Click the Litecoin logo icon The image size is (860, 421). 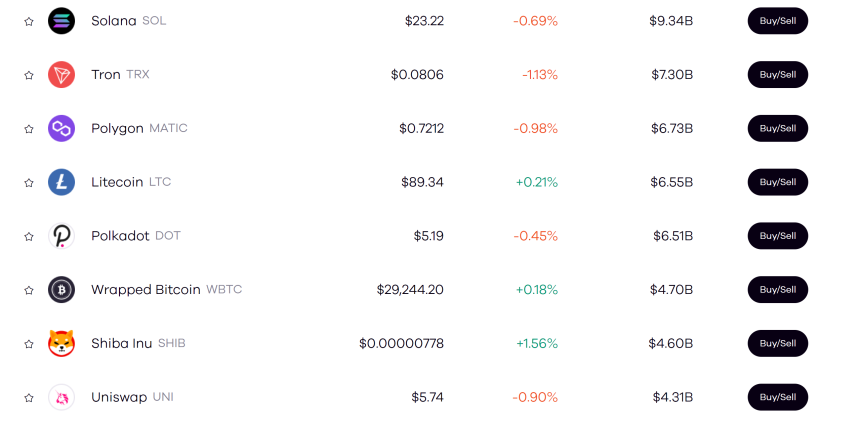[61, 182]
